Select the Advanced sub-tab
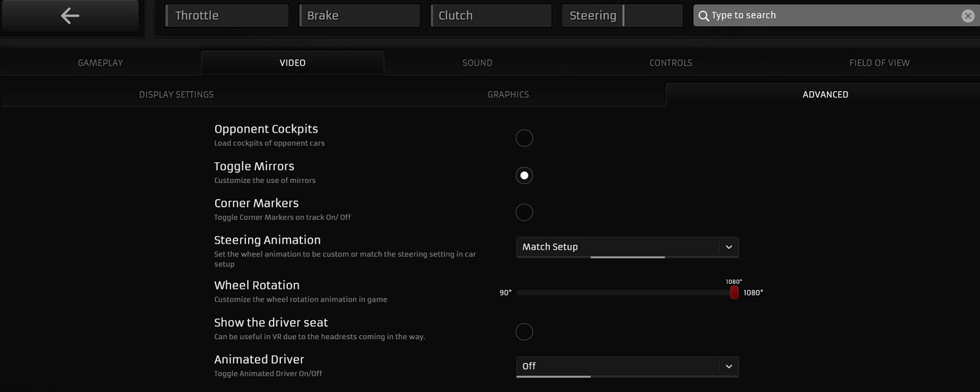980x392 pixels. coord(825,94)
